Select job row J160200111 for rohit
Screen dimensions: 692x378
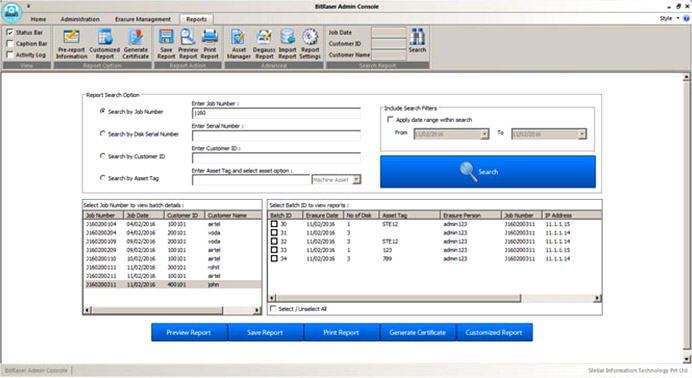click(172, 267)
